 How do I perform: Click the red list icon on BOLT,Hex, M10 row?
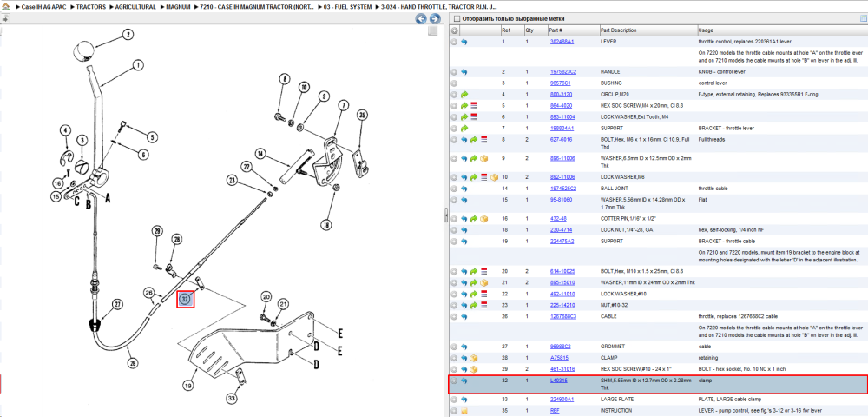coord(483,271)
